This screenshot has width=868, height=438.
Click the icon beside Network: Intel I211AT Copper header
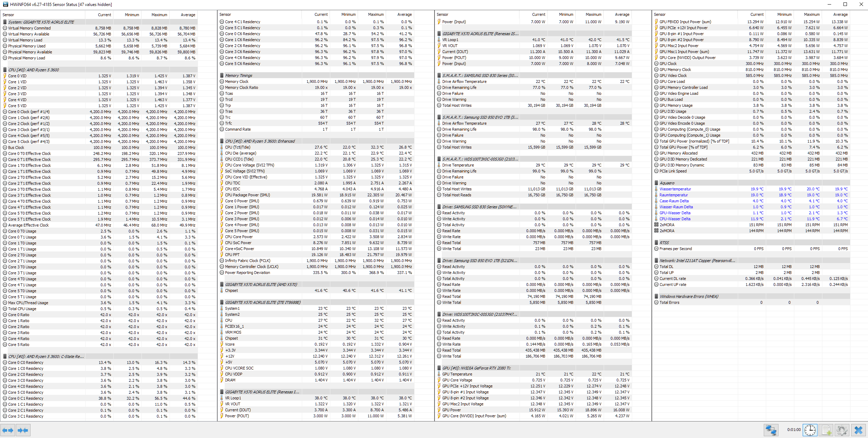[x=656, y=261]
